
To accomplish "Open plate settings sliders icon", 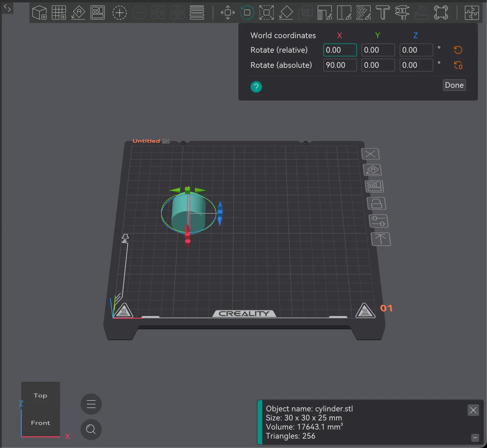I will (379, 221).
